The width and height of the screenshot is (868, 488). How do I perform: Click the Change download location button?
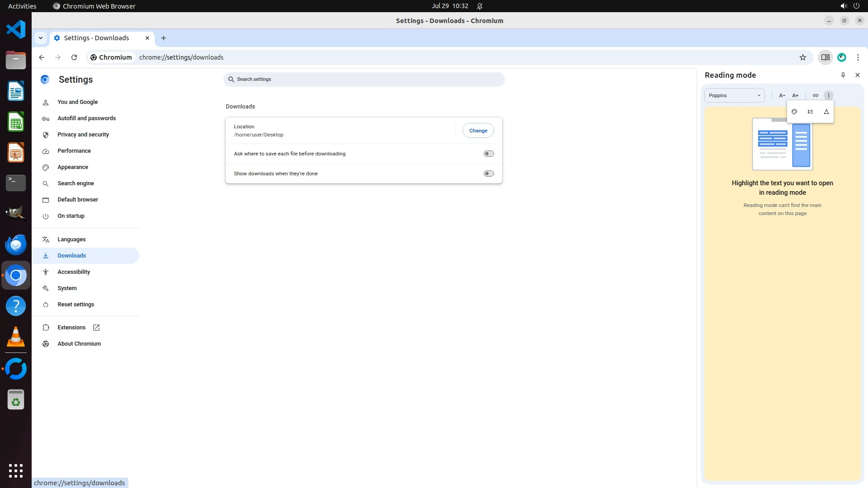478,131
